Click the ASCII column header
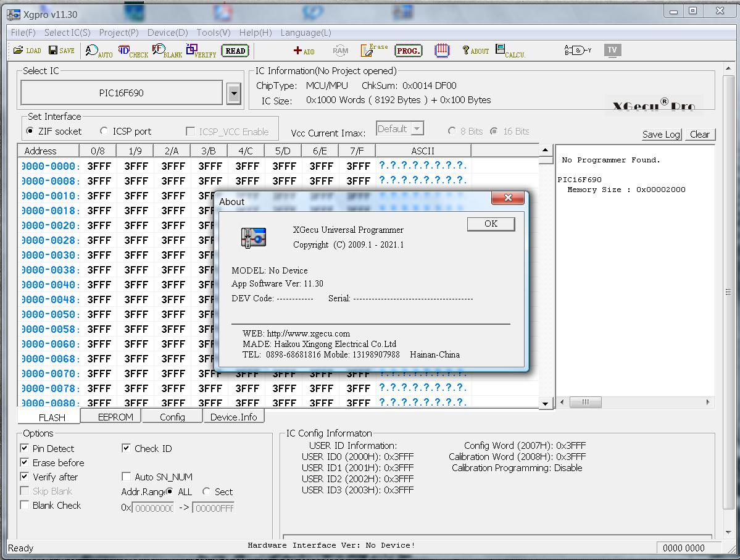Screen dimensions: 740x560 (x=423, y=151)
